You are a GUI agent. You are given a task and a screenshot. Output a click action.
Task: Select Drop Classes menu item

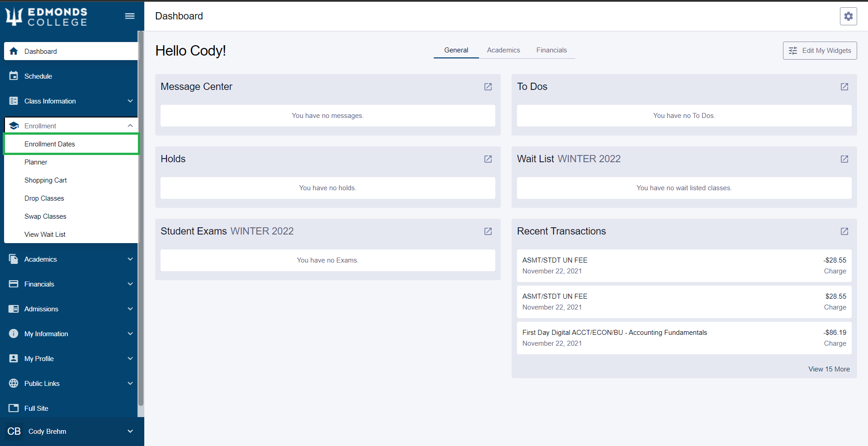(x=71, y=198)
